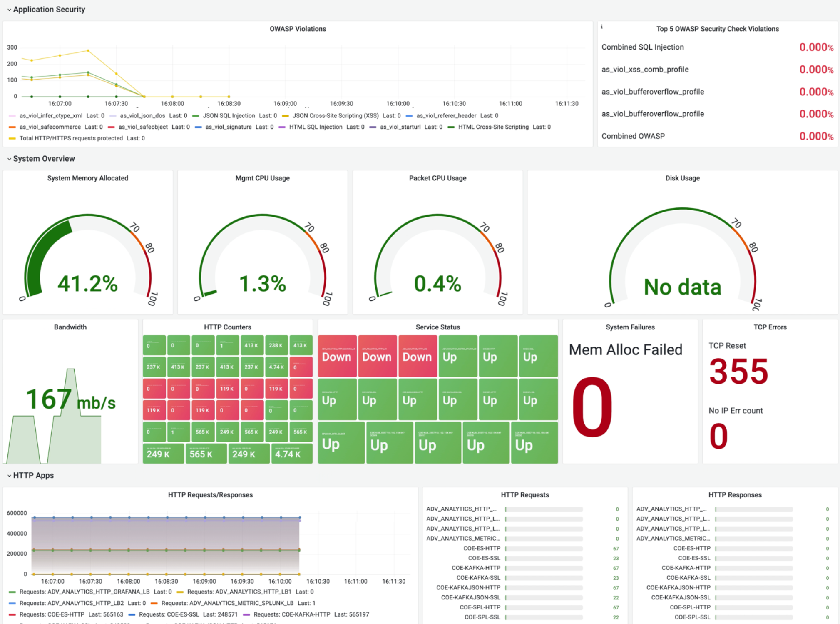The image size is (840, 624).
Task: Click the TCP Reset value 355
Action: (x=738, y=371)
